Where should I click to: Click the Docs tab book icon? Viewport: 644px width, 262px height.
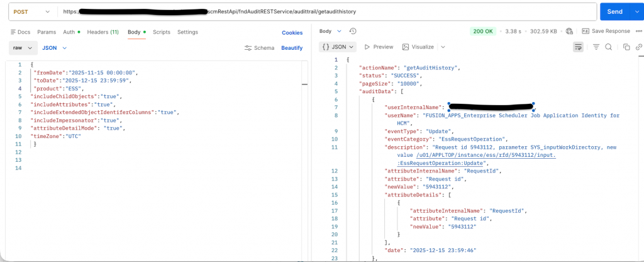pyautogui.click(x=13, y=32)
